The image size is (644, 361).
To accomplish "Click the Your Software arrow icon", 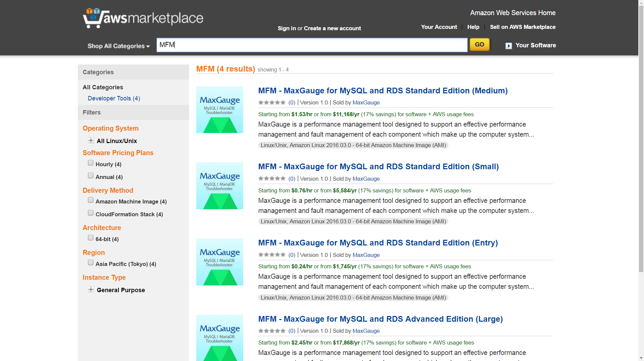I will pyautogui.click(x=508, y=46).
